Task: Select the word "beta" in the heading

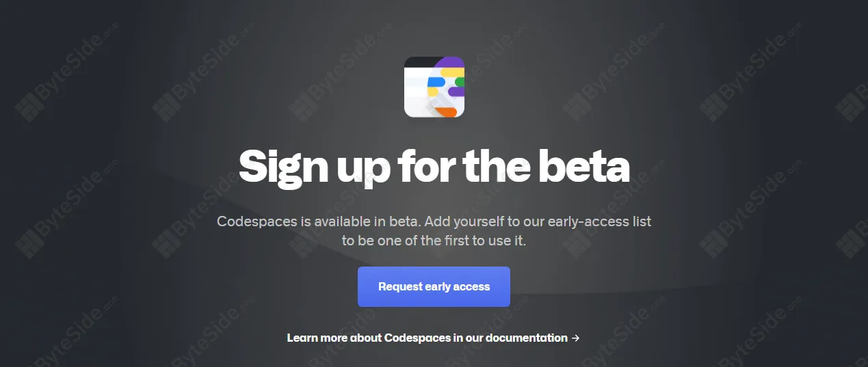Action: click(583, 167)
